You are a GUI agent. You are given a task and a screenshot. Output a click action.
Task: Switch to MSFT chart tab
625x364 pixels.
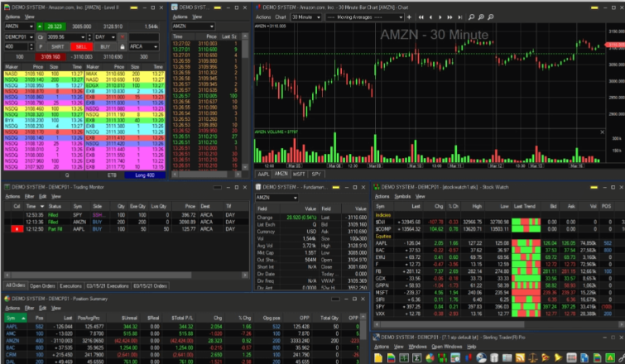tap(299, 174)
